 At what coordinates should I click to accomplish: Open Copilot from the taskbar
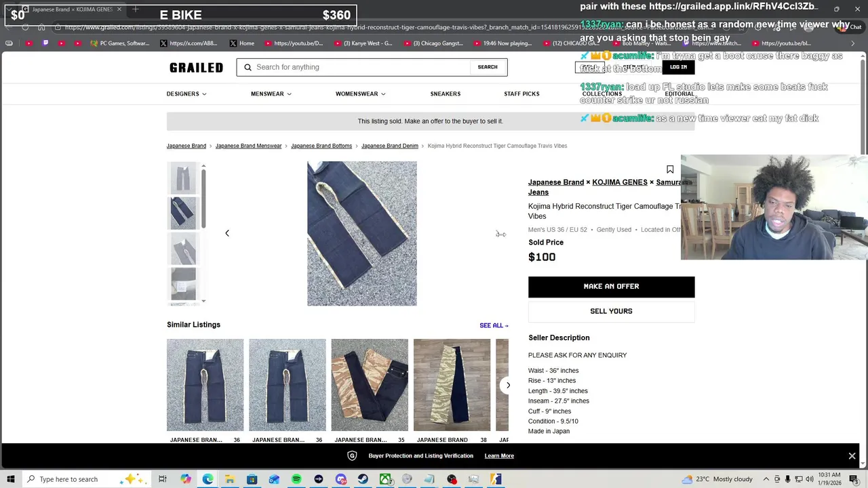point(186,479)
